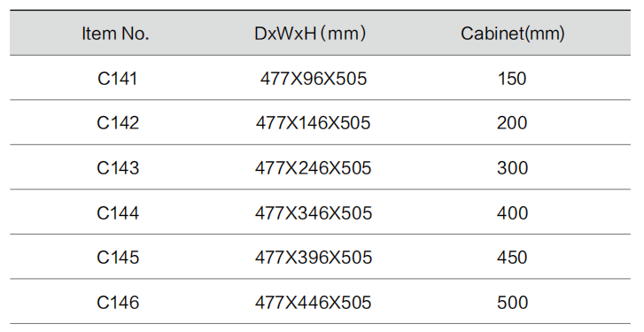This screenshot has width=644, height=332.
Task: Click dimension 477X346X505
Action: [314, 213]
